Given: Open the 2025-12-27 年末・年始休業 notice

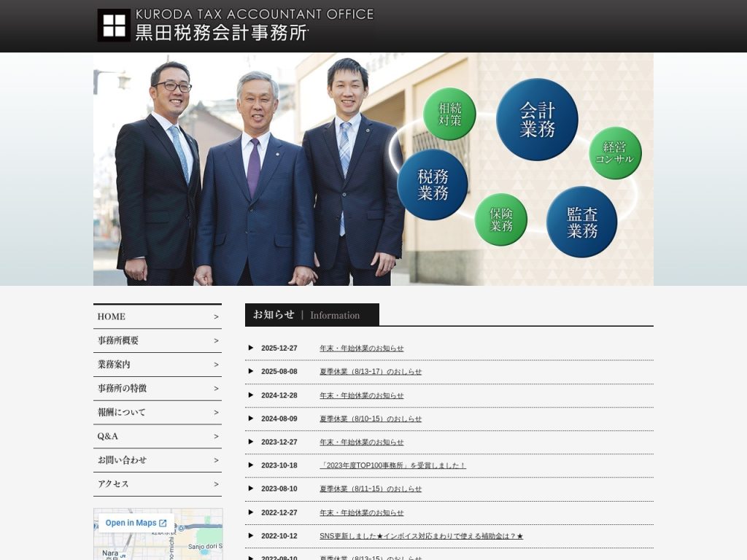Looking at the screenshot, I should pos(362,349).
